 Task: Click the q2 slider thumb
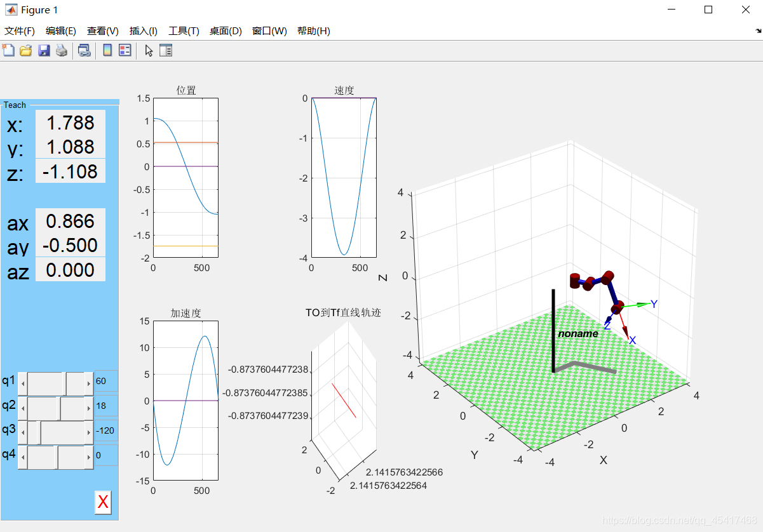(60, 408)
